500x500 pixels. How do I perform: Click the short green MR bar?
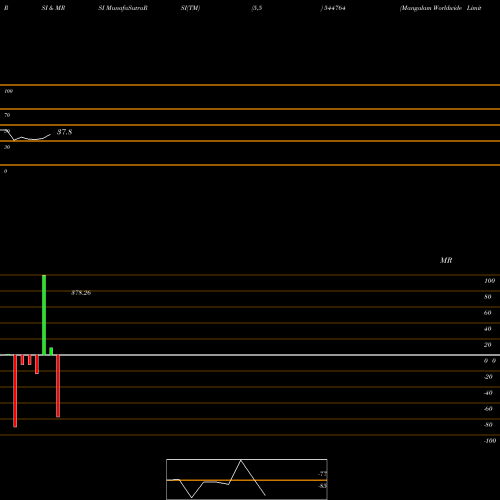pos(51,351)
